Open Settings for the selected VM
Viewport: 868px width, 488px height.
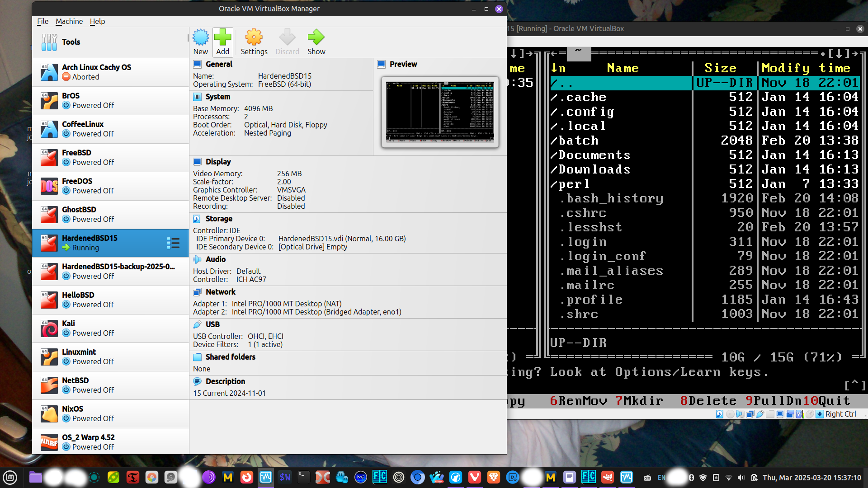coord(254,42)
